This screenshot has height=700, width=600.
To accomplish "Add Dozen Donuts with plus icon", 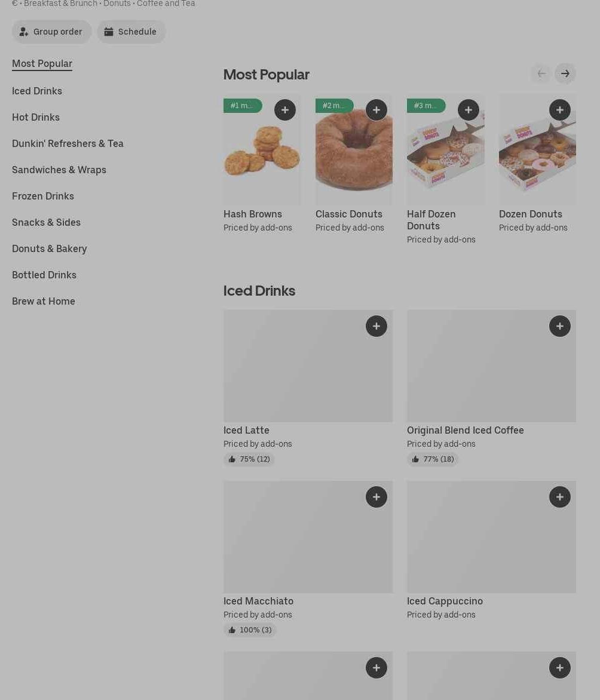I will coord(560,110).
